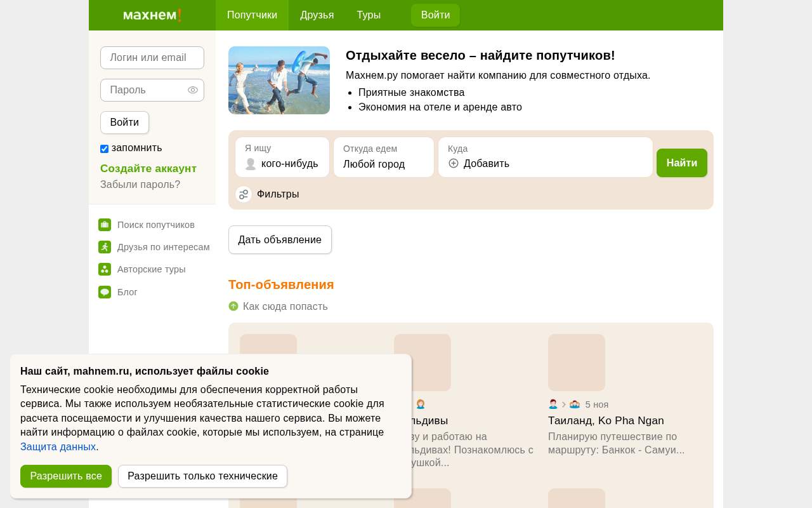This screenshot has height=508, width=812.
Task: Click the suitcase icon beside Поиск попутчиков
Action: (105, 225)
